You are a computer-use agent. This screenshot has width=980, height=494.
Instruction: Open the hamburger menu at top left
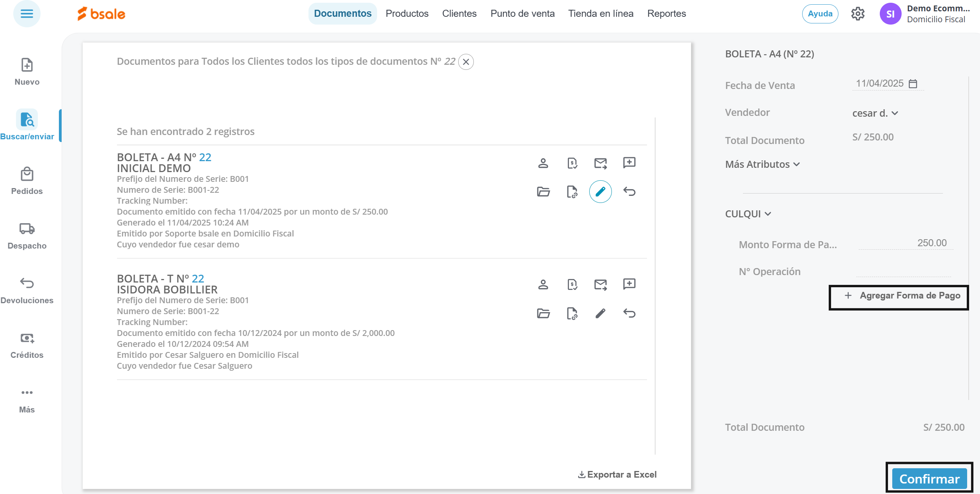point(27,14)
